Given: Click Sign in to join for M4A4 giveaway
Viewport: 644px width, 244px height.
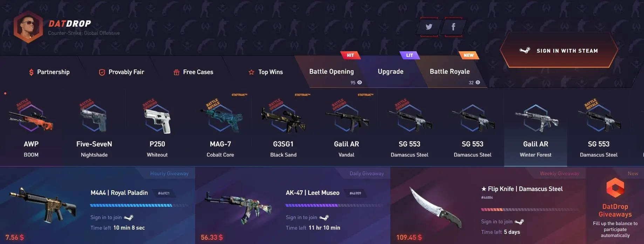Looking at the screenshot, I should pyautogui.click(x=106, y=217).
